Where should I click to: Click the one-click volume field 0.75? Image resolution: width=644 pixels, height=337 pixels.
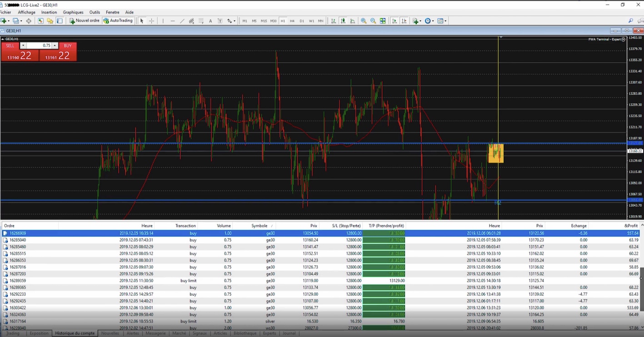point(39,45)
